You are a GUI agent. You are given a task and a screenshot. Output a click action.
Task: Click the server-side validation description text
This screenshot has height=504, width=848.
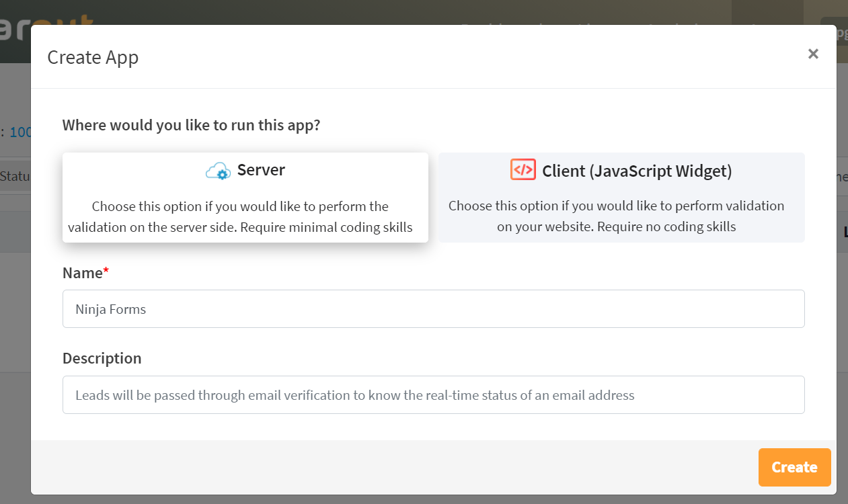(x=240, y=217)
